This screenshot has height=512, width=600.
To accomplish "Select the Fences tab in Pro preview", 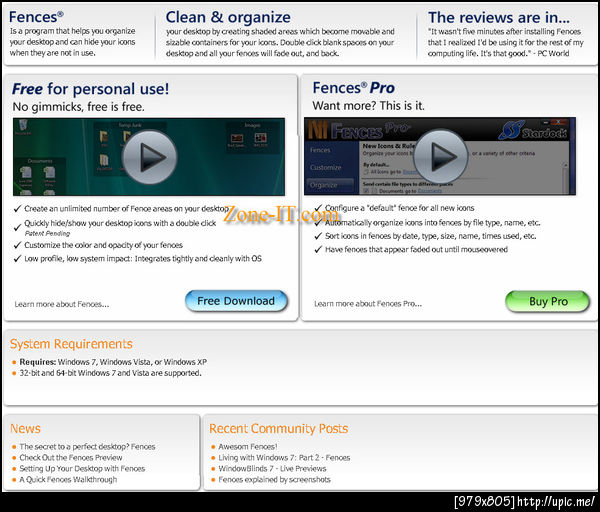I will point(320,150).
